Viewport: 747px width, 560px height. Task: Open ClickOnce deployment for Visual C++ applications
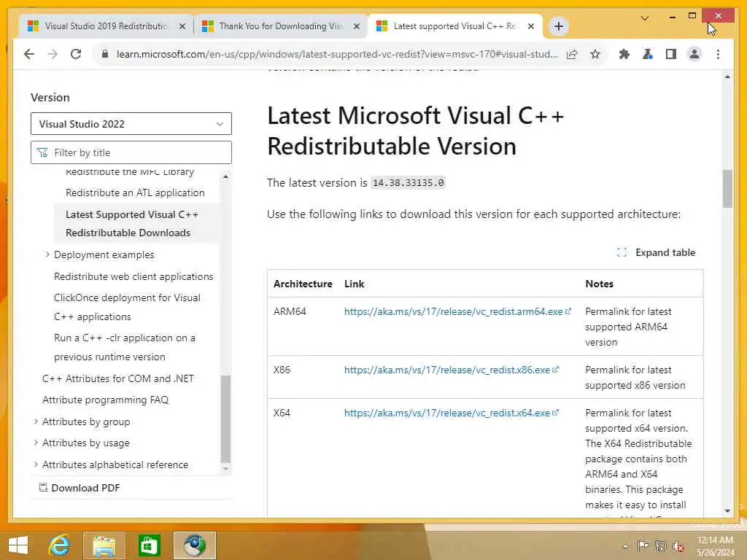point(127,307)
